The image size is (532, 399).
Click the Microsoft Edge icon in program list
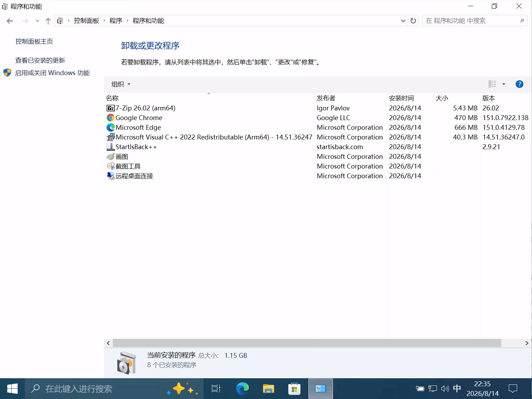pyautogui.click(x=110, y=128)
